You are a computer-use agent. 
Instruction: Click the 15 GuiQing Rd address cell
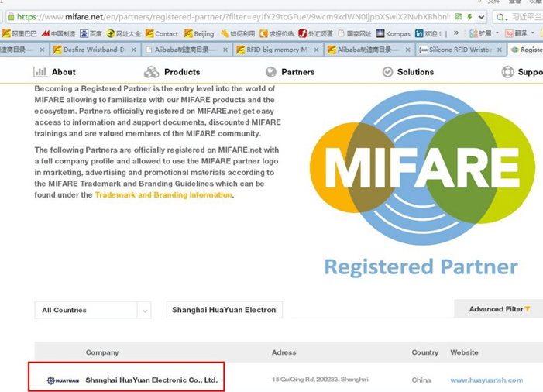tap(320, 380)
